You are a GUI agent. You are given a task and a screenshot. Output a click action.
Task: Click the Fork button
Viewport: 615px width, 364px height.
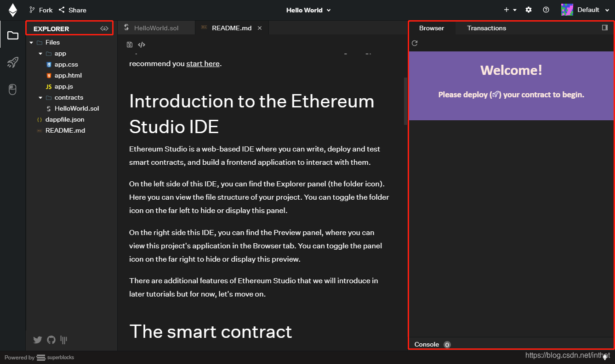[40, 10]
